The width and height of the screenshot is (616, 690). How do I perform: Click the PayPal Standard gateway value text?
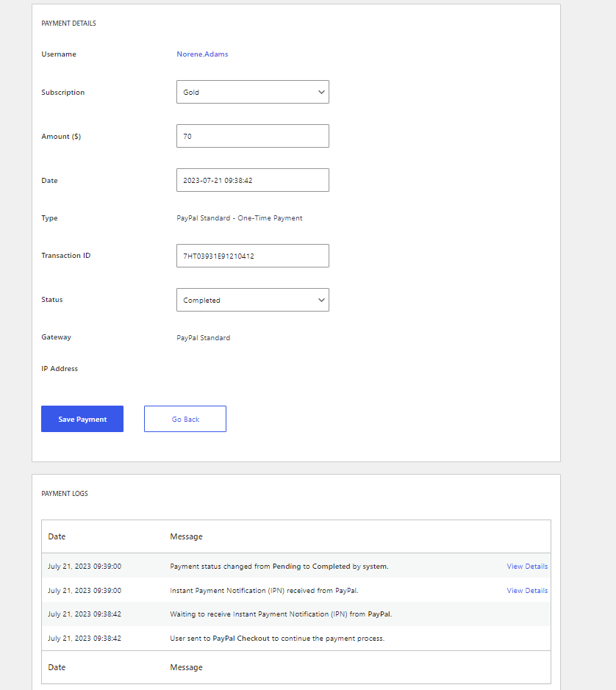204,337
